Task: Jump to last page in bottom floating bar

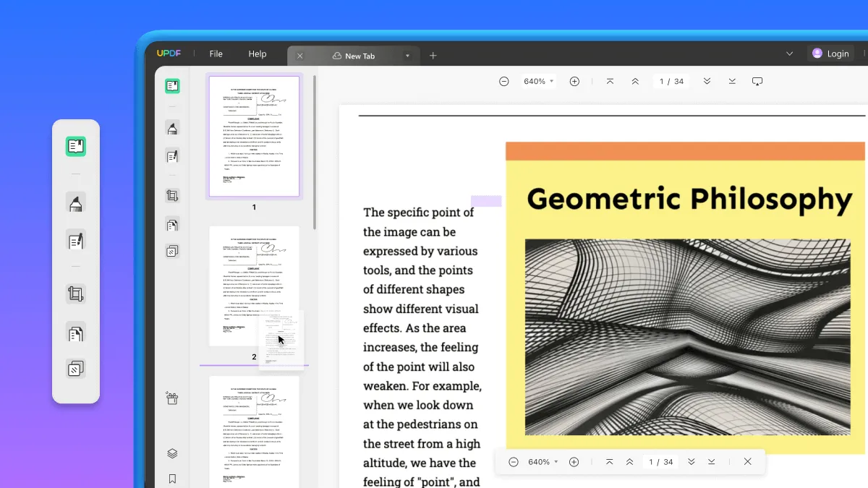Action: pos(712,462)
